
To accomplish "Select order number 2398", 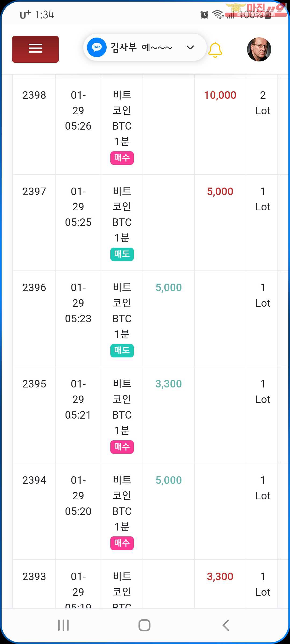I will click(x=34, y=95).
